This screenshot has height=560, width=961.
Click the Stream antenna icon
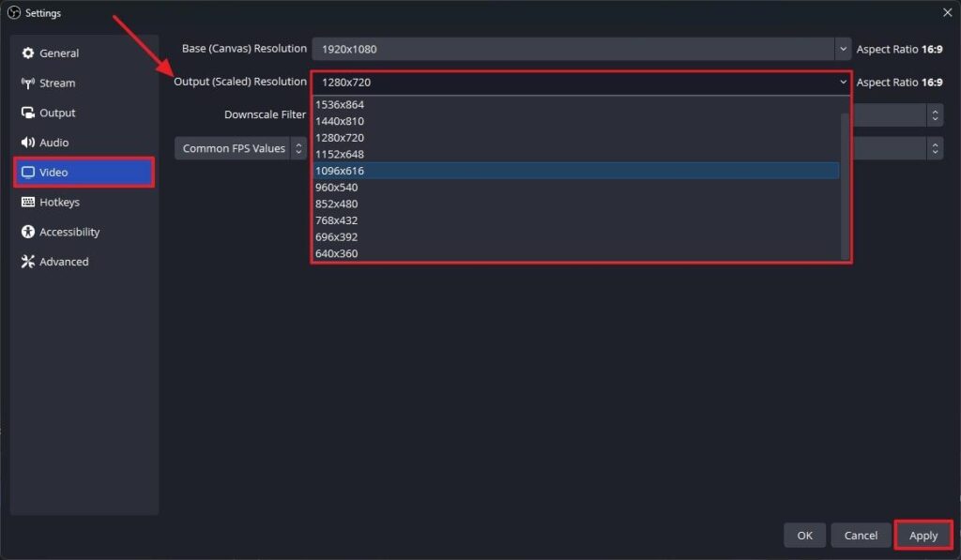point(28,83)
